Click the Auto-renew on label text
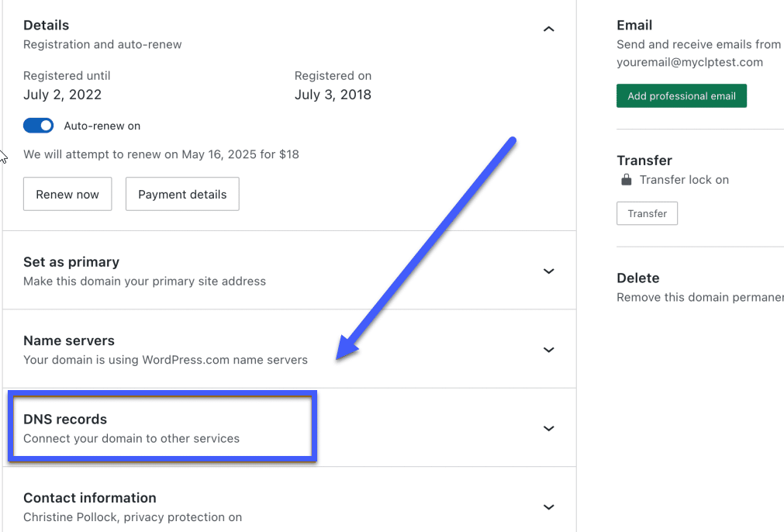The height and width of the screenshot is (532, 784). (102, 126)
